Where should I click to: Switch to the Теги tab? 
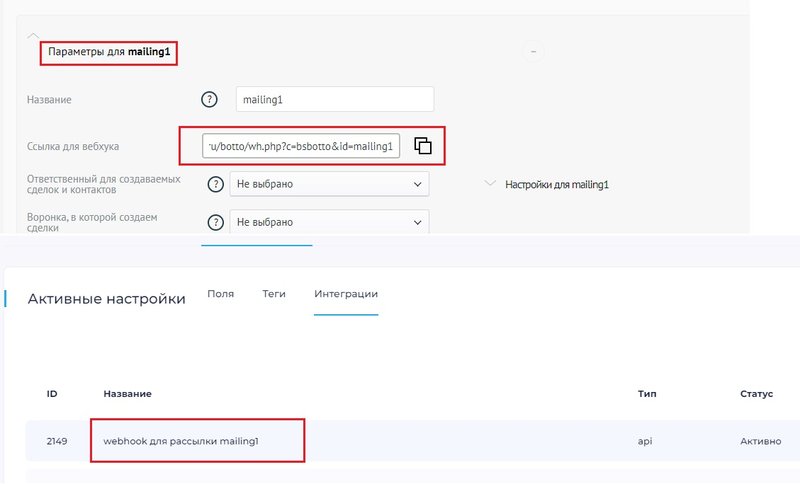[x=274, y=294]
